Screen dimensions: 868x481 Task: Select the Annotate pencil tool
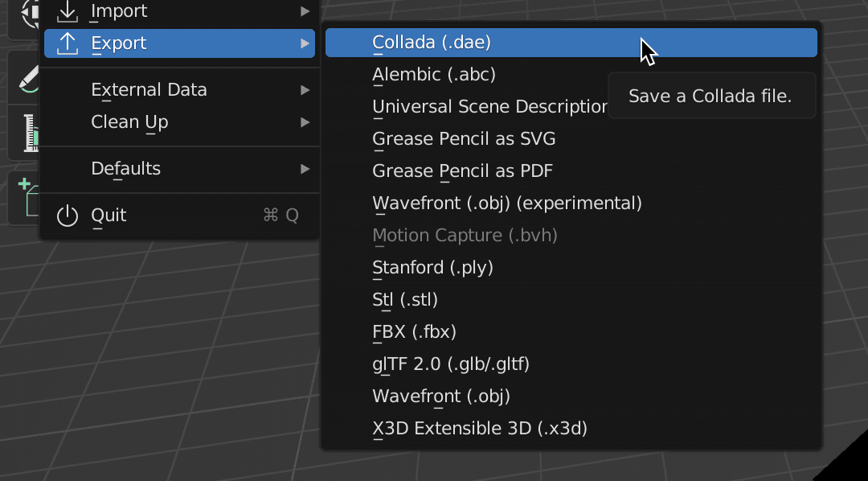(x=28, y=79)
